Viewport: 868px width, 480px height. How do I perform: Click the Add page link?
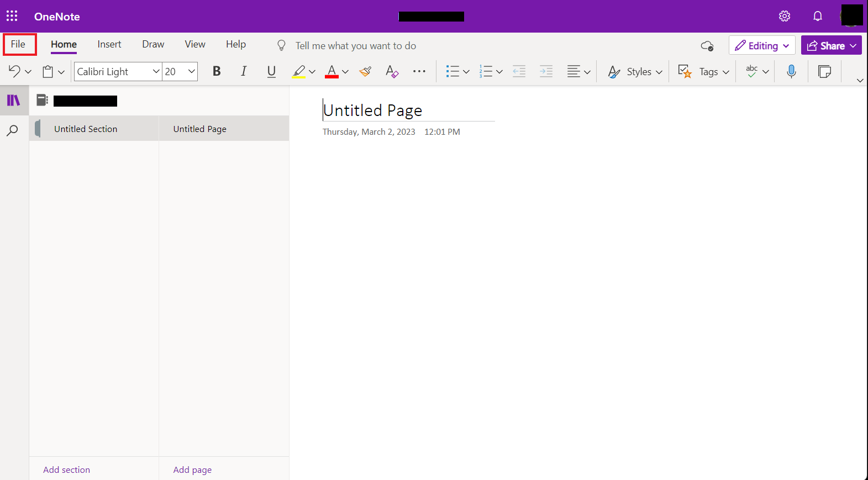click(x=192, y=470)
